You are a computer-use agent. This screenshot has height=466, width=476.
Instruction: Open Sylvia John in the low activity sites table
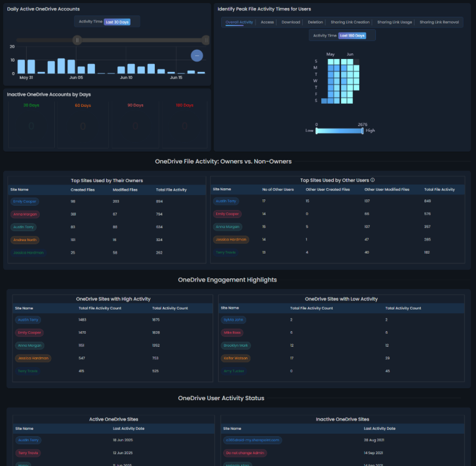coord(234,319)
